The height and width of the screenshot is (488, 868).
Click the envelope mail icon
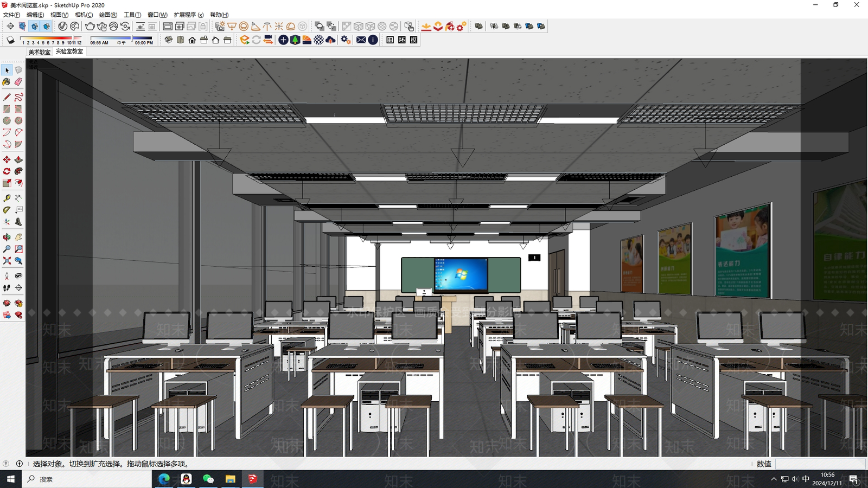click(x=361, y=40)
